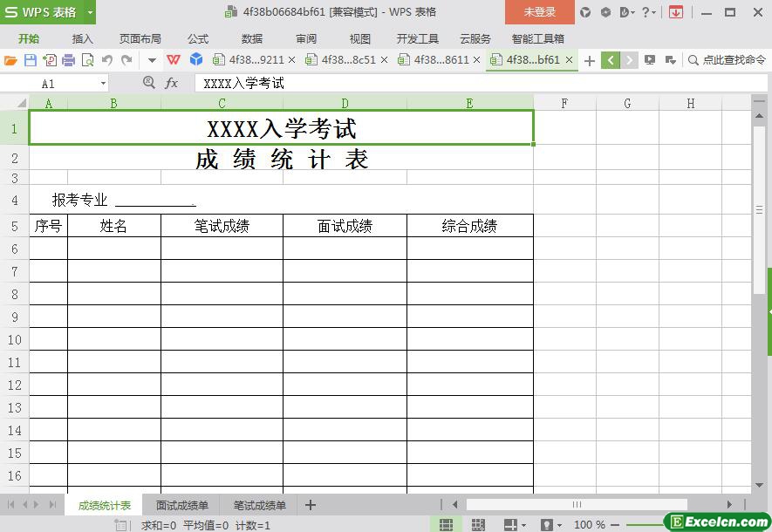Image resolution: width=772 pixels, height=532 pixels.
Task: Click the 笔试成绩 header cell
Action: pos(222,226)
